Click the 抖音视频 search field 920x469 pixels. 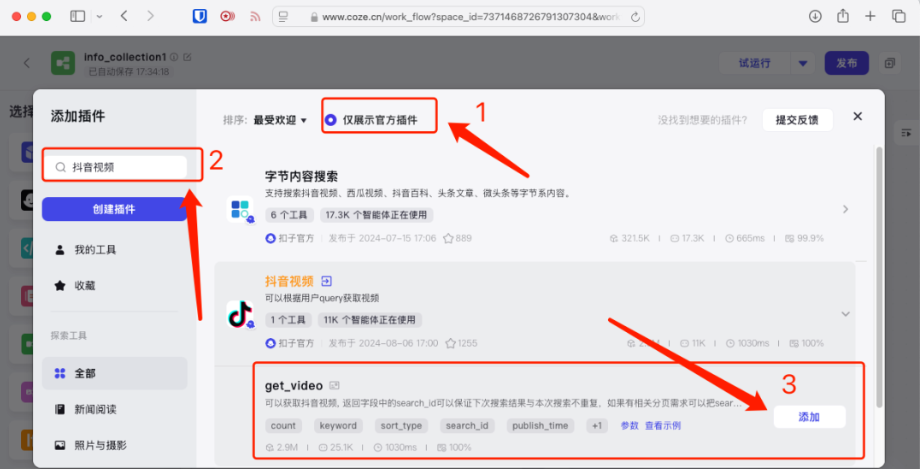tap(114, 167)
